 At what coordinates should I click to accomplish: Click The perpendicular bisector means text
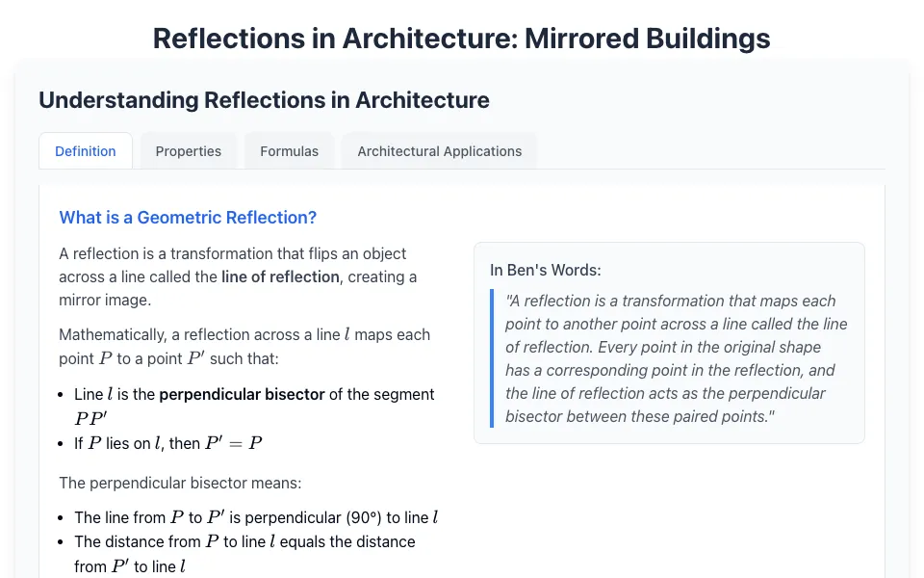tap(180, 483)
